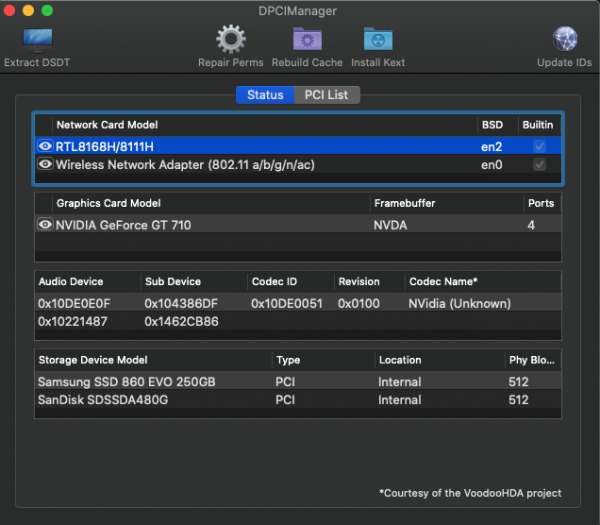
Task: Toggle Builtin checkbox for Wireless Network Adapter
Action: coord(540,164)
